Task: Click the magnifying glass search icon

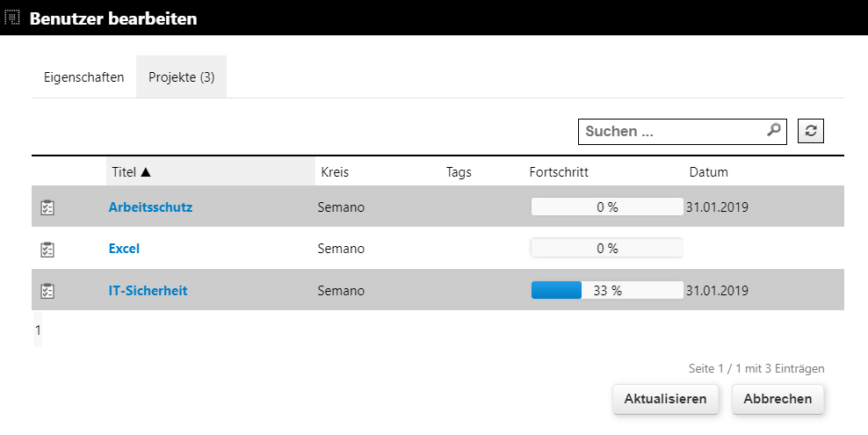Action: [773, 130]
